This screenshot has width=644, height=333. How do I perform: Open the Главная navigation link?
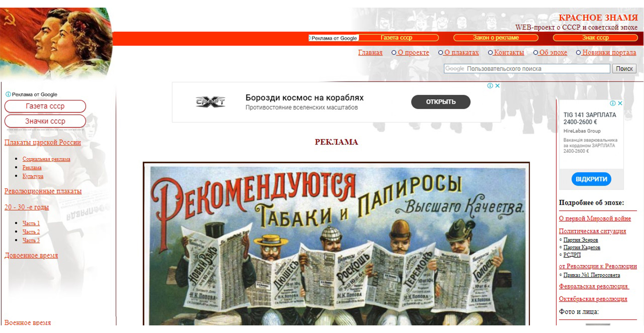click(370, 53)
